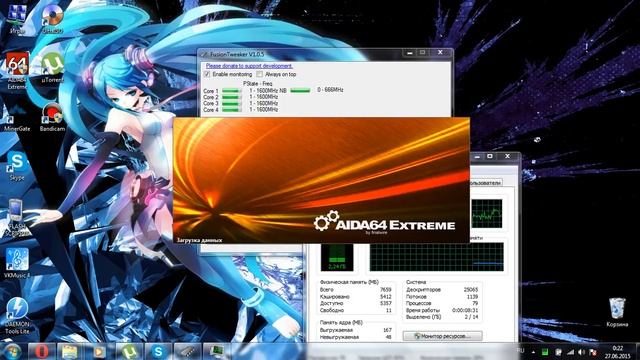
Task: Click the AIDA64 Extreme splash logo
Action: (384, 223)
